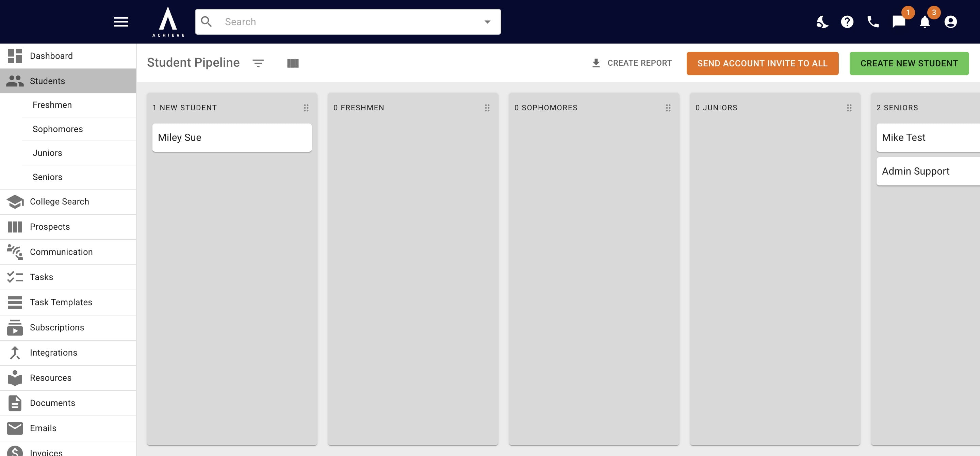
Task: Click the Emails envelope icon
Action: [x=15, y=428]
